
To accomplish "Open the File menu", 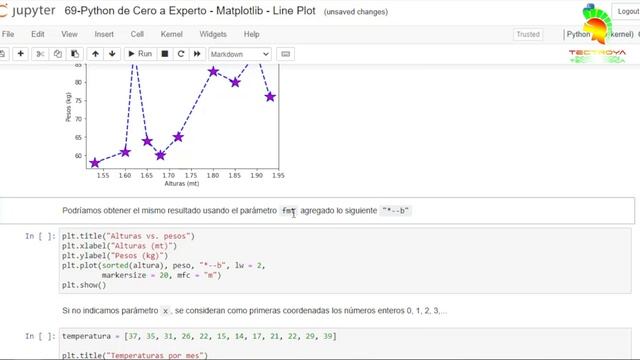I will tap(8, 34).
